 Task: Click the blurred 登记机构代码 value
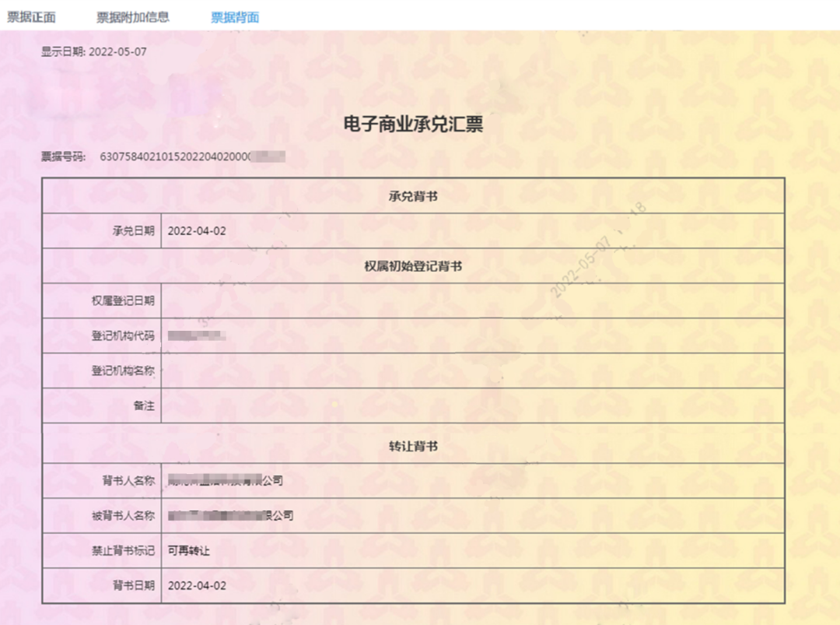click(197, 336)
